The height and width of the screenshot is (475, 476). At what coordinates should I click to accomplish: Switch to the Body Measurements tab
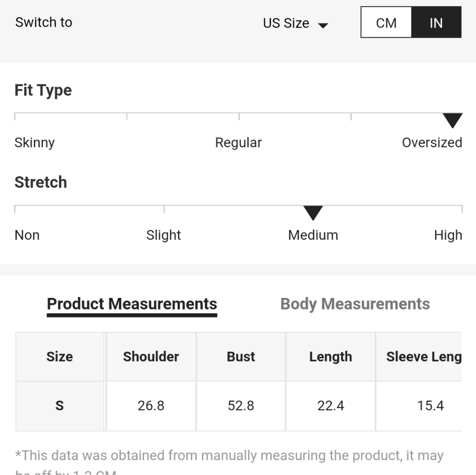coord(355,304)
